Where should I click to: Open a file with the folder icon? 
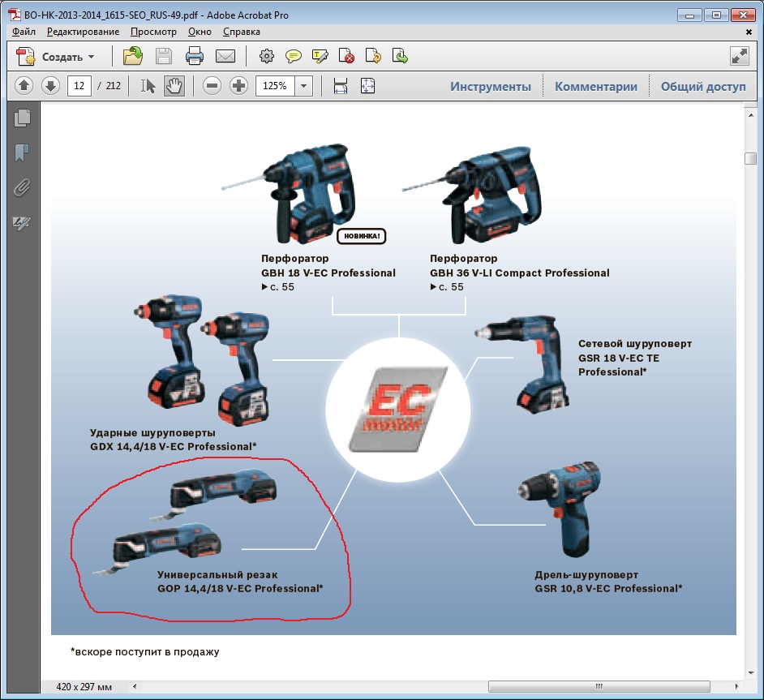pos(132,57)
